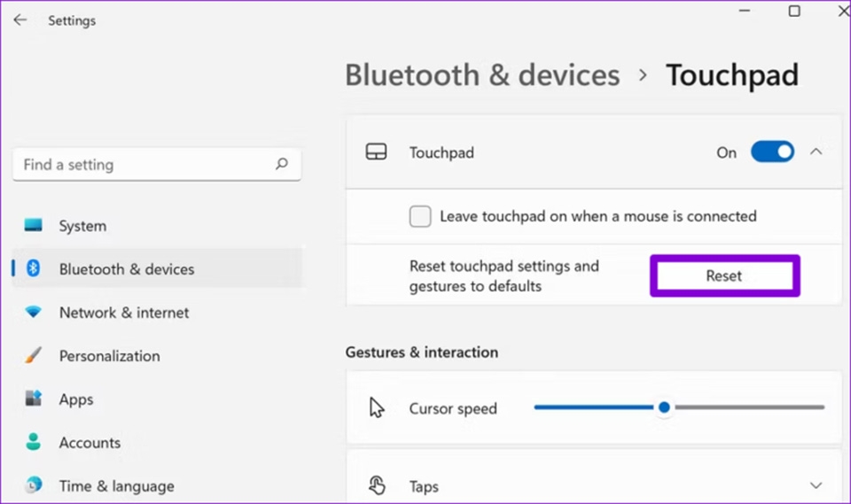This screenshot has height=504, width=851.
Task: Go back using the Settings back arrow
Action: (x=20, y=20)
